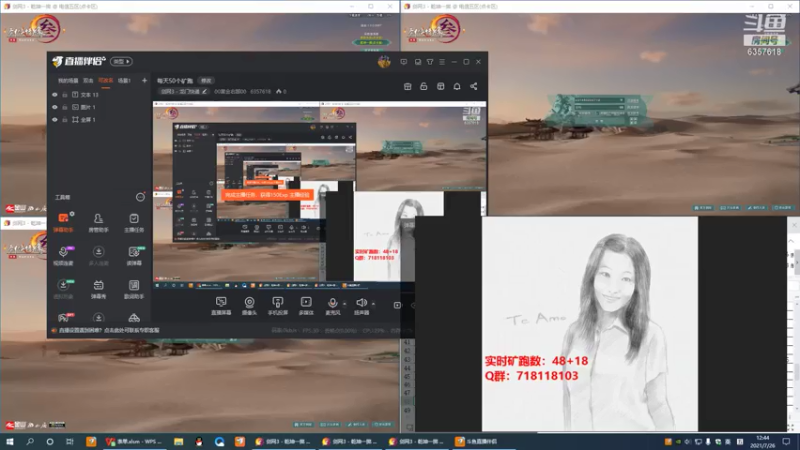The height and width of the screenshot is (450, 800).
Task: Switch to the 我的场景 tab
Action: click(68, 81)
